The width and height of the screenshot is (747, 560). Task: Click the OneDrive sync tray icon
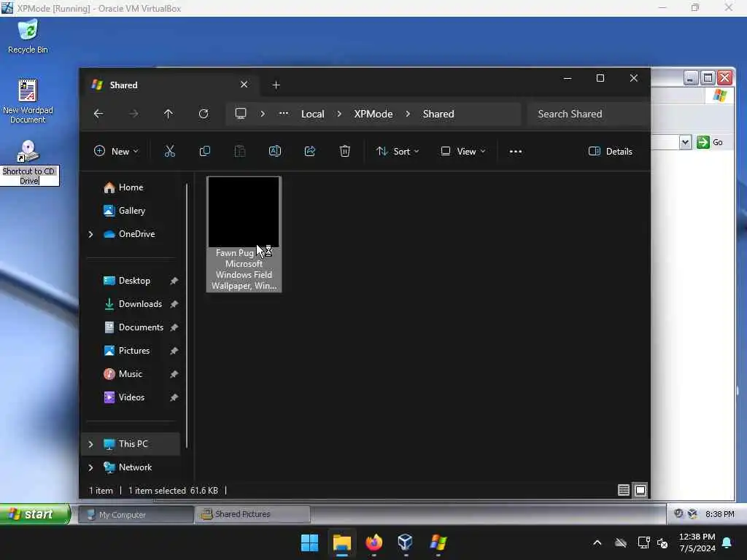tap(620, 542)
